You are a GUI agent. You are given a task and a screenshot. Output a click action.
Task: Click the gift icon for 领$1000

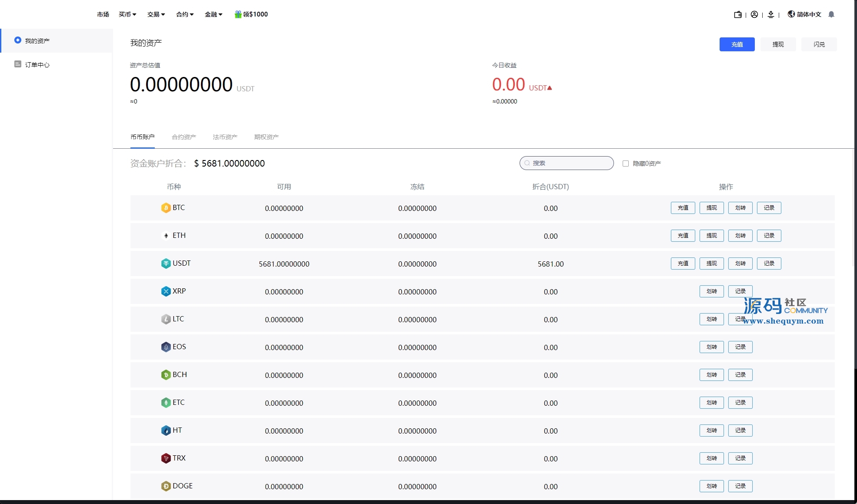coord(238,14)
